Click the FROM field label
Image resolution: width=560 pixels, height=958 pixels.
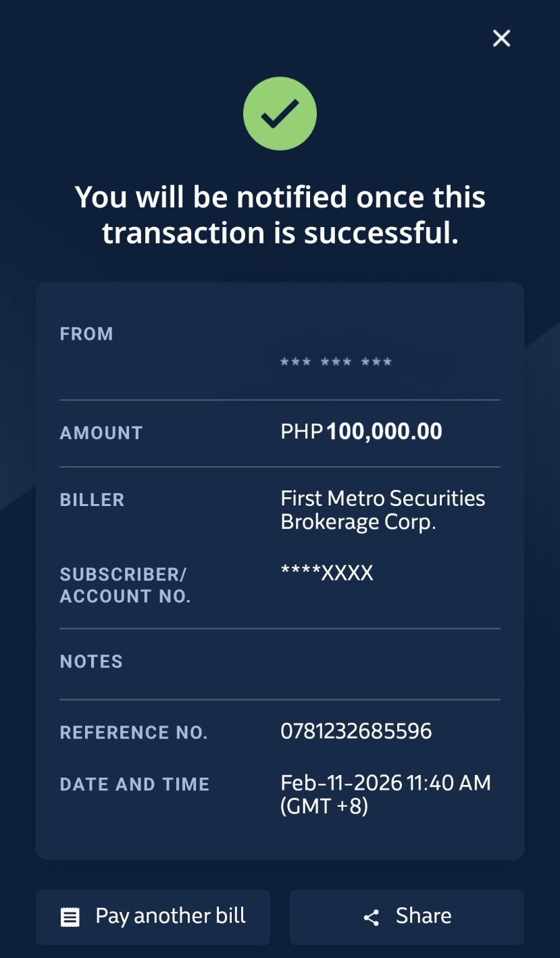pyautogui.click(x=86, y=334)
